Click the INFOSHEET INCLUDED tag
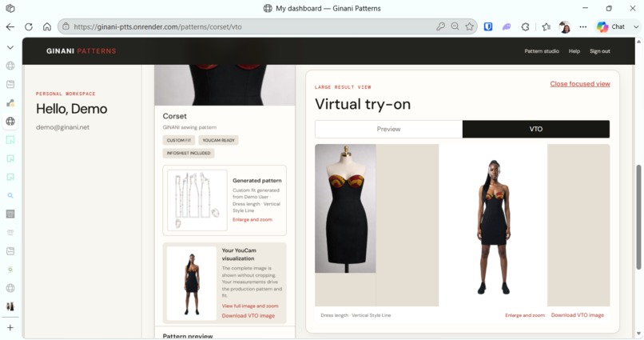The image size is (644, 340). (189, 153)
